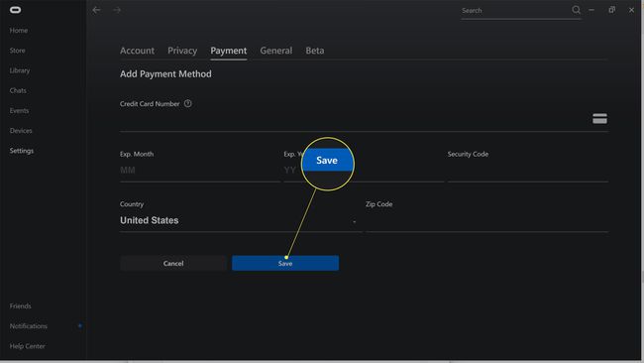Switch to the General tab

tap(276, 51)
